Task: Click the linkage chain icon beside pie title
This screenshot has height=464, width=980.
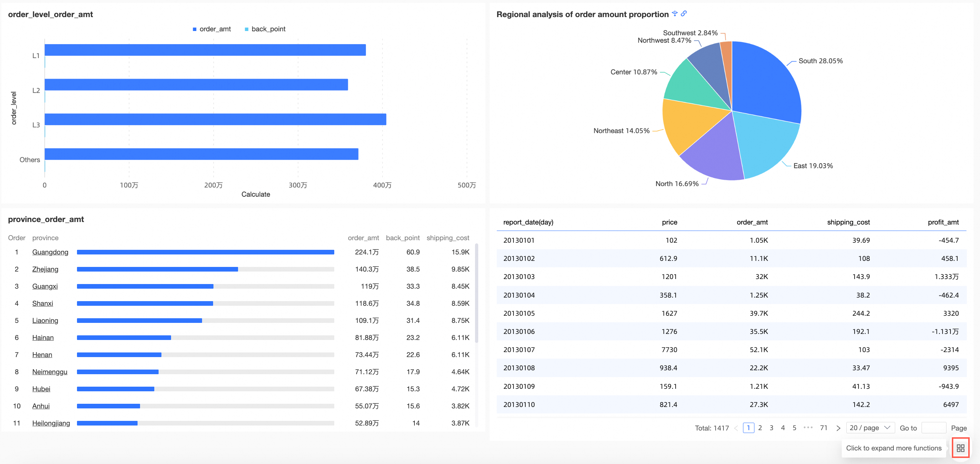Action: pyautogui.click(x=684, y=14)
